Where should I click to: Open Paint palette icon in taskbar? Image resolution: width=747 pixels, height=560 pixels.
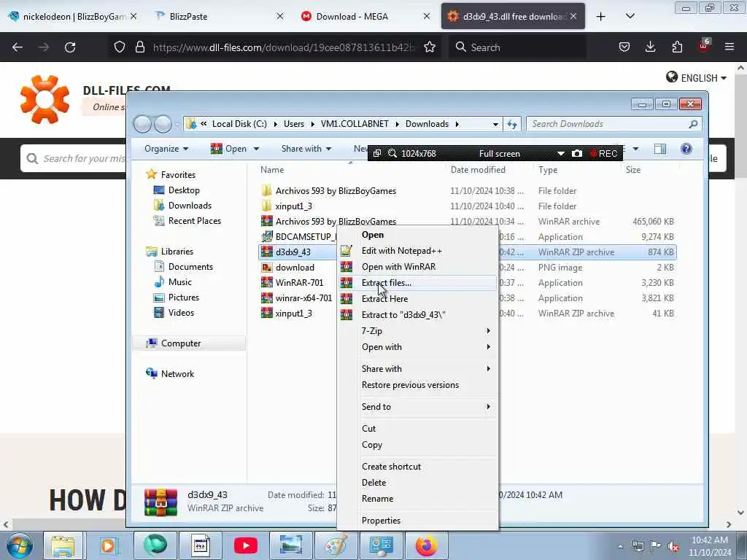pyautogui.click(x=336, y=545)
